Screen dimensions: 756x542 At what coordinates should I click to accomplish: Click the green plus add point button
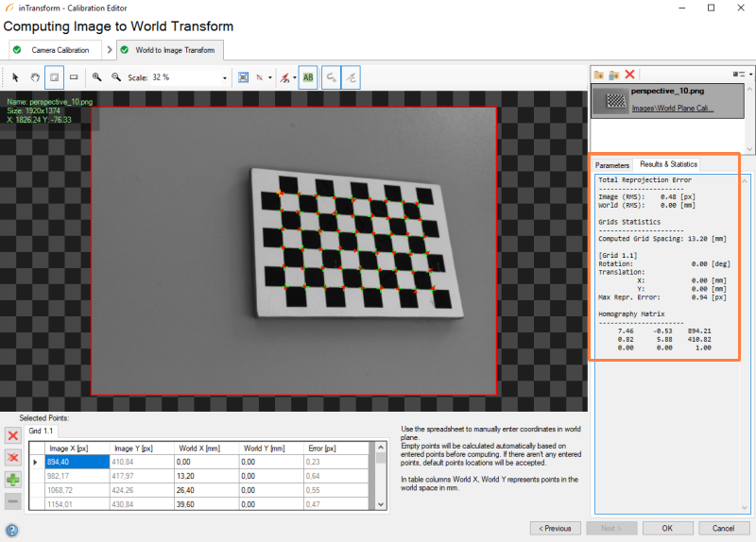(x=13, y=480)
